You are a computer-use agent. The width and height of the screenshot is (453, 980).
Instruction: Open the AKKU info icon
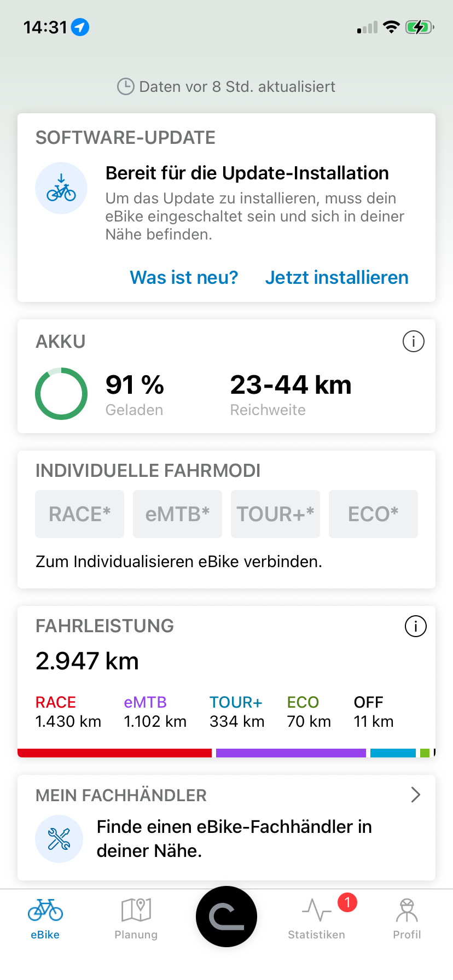pyautogui.click(x=414, y=342)
